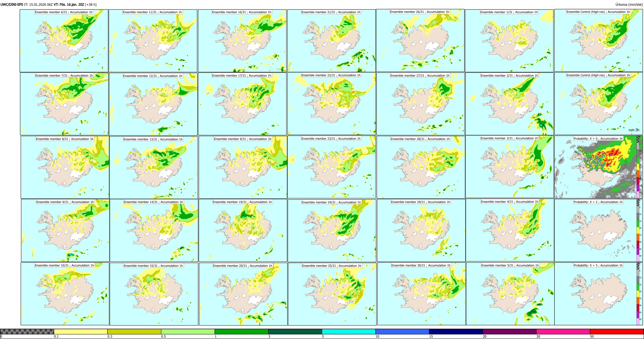Open the Ensemble member 7/31 map panel
Viewport: 644px width, 339px height.
[x=64, y=104]
